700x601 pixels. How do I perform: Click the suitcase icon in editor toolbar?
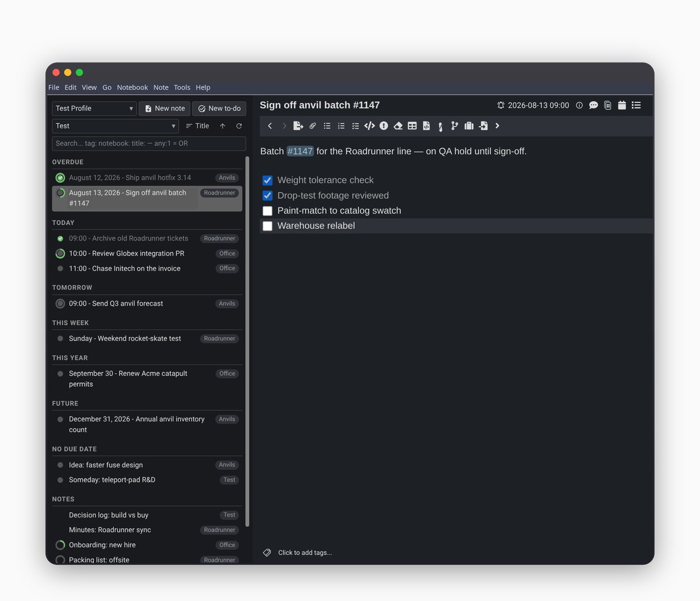tap(469, 126)
